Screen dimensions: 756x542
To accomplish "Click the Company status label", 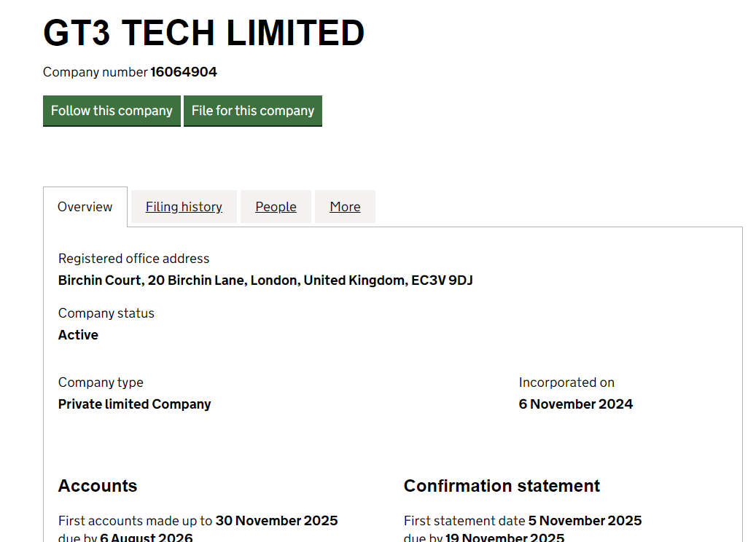I will tap(106, 313).
